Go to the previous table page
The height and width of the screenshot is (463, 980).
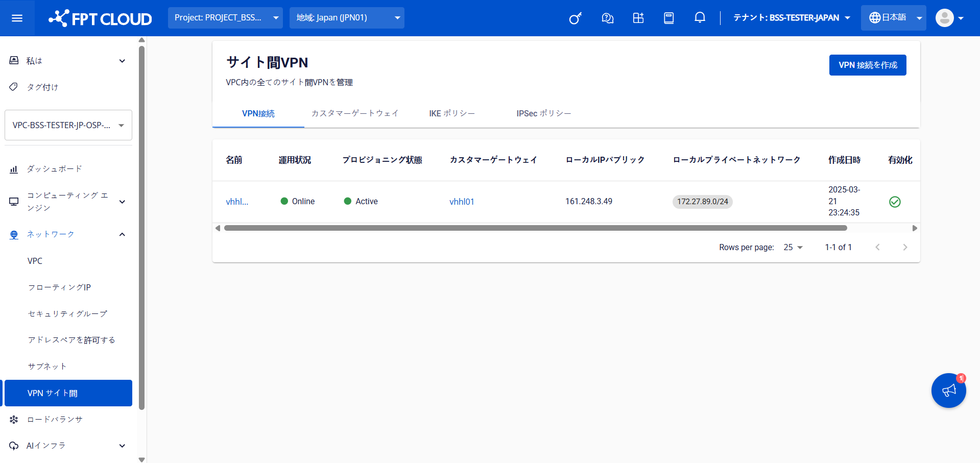(x=878, y=247)
